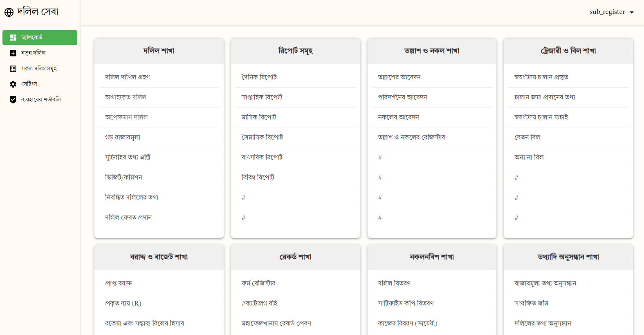This screenshot has height=335, width=644.
Task: Open কাজের বিবরণ (ডায়েরী) link
Action: (408, 324)
